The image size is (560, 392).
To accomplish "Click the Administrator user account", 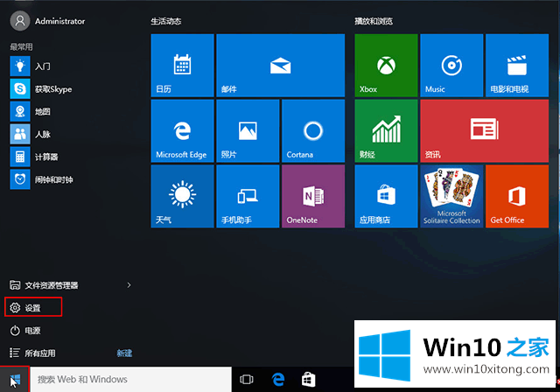I will (x=48, y=21).
